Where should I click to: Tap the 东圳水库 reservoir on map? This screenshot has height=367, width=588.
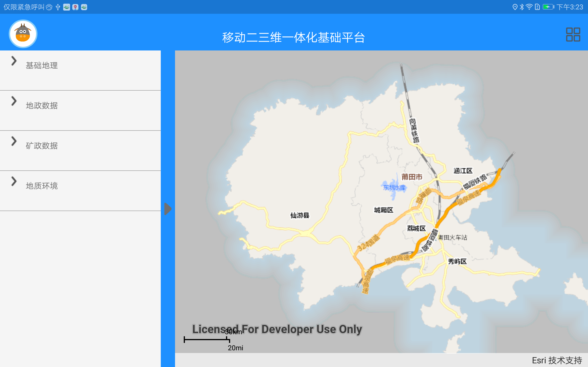point(394,187)
